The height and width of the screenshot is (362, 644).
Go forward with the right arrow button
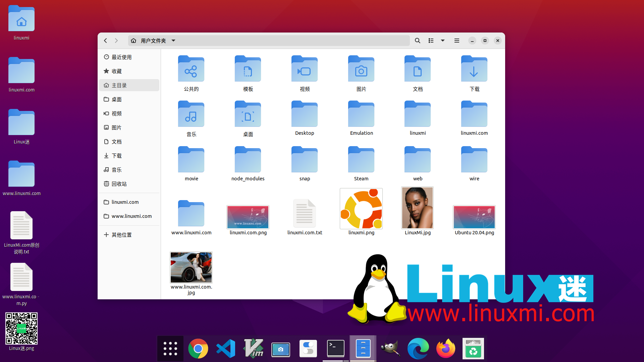[x=116, y=41]
